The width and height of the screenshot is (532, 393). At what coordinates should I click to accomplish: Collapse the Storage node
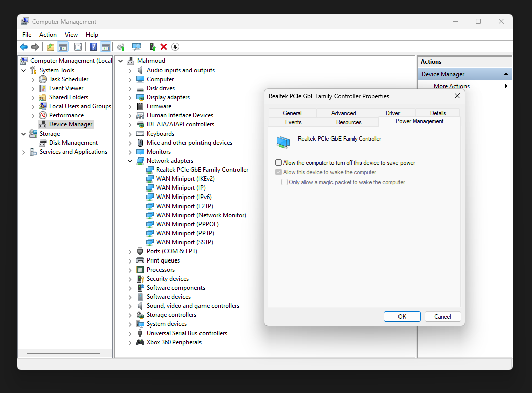pyautogui.click(x=23, y=134)
